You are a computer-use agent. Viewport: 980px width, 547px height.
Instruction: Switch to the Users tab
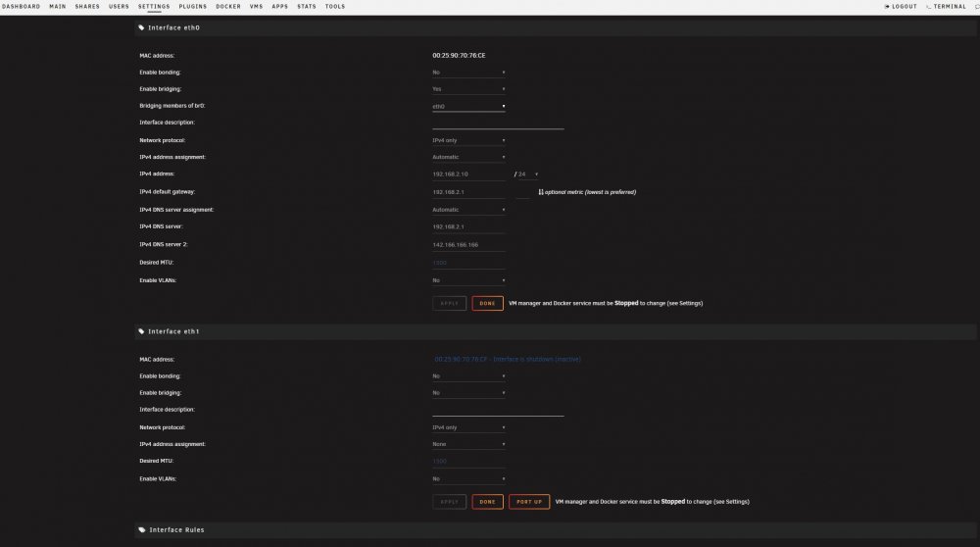click(x=119, y=6)
